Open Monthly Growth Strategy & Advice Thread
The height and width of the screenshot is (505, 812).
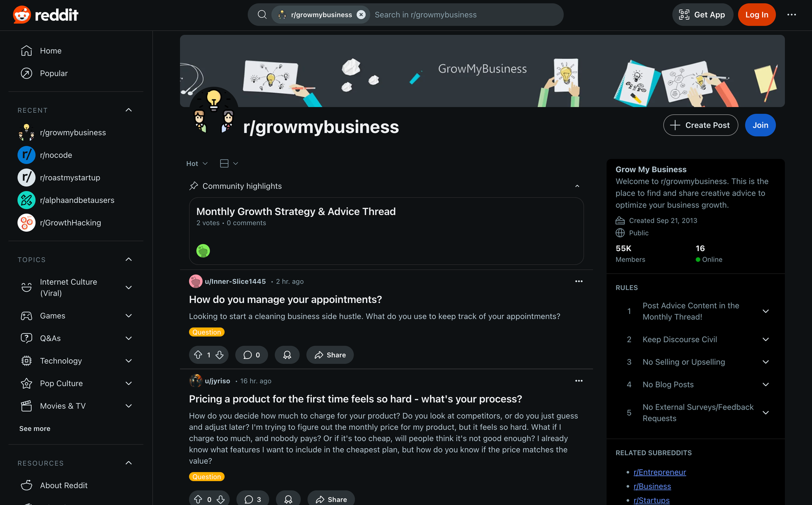296,211
